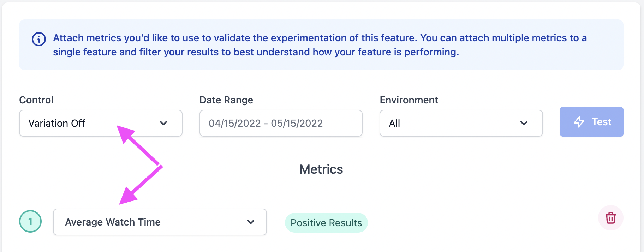Open the Control variation dropdown
The width and height of the screenshot is (644, 252).
pos(101,123)
